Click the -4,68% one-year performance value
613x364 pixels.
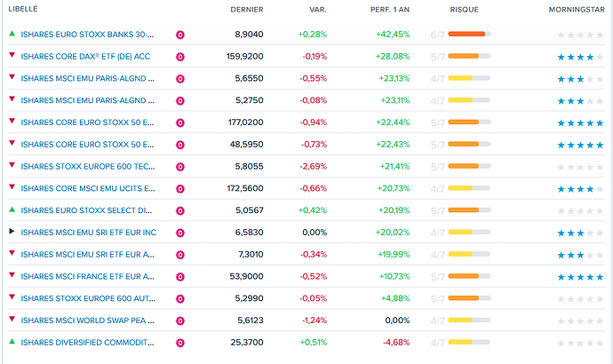coord(396,343)
